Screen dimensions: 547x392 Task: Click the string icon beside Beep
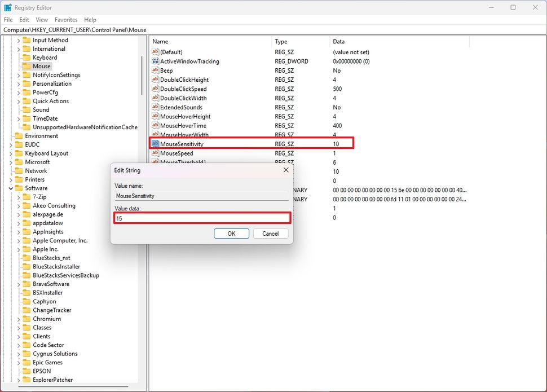pos(155,70)
